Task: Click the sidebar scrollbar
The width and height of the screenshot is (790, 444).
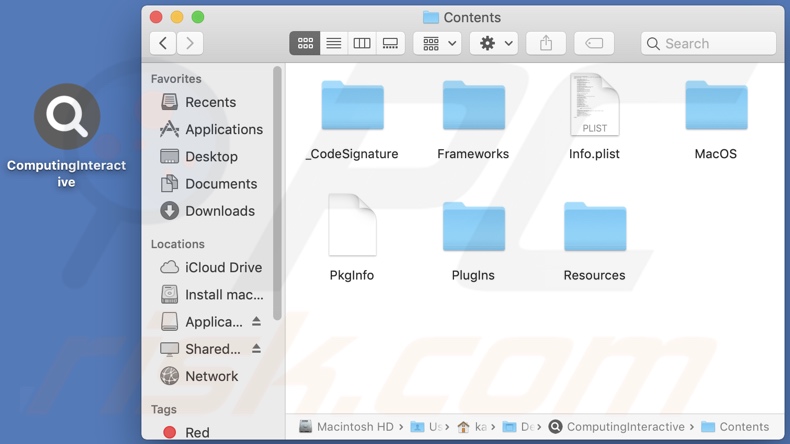Action: 277,194
